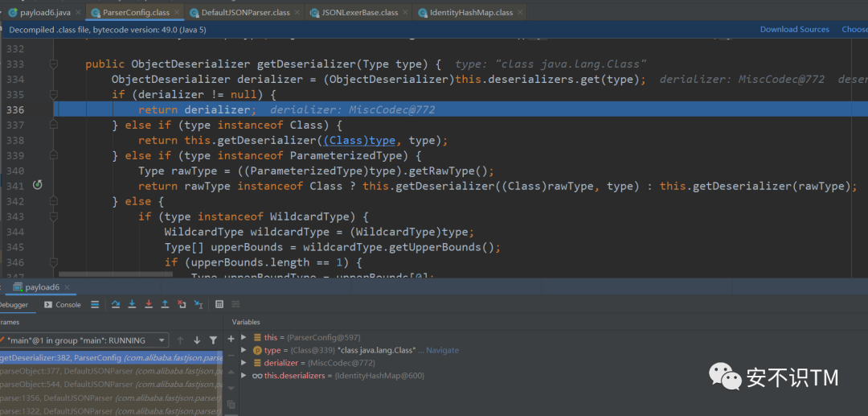Click Run to Cursor icon
868x416 pixels.
[198, 304]
